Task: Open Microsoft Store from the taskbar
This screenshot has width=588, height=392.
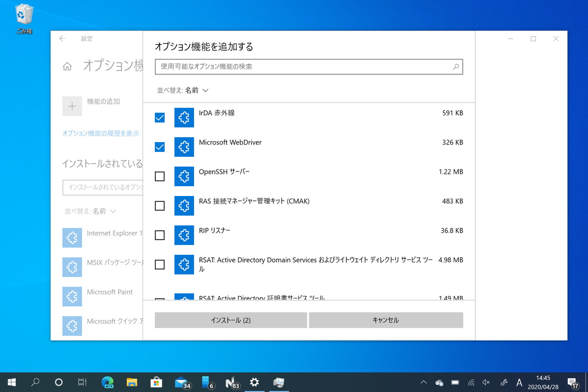Action: pyautogui.click(x=156, y=382)
